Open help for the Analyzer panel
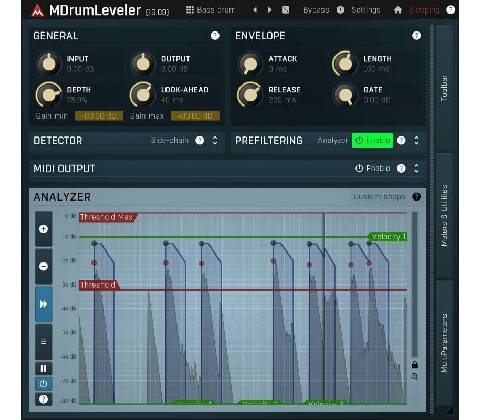Screen dimensions: 480x420 pyautogui.click(x=416, y=197)
